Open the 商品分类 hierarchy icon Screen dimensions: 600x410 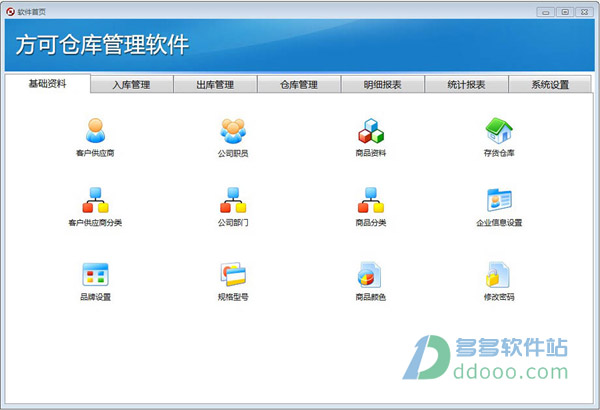[371, 200]
